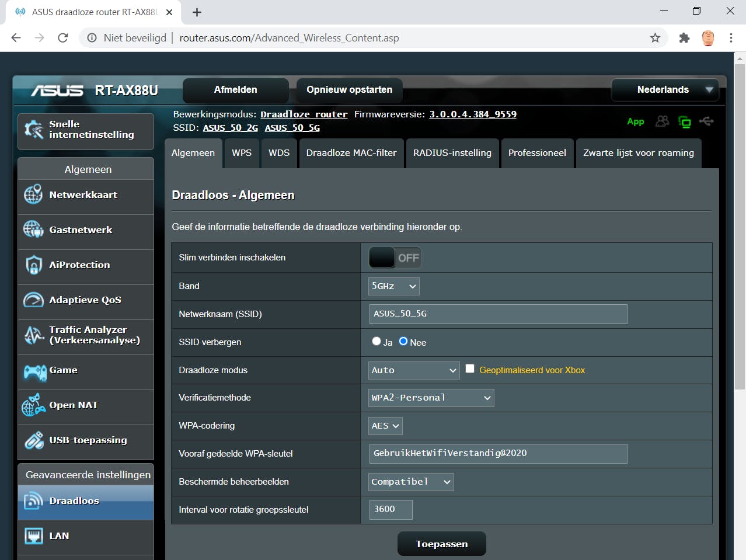Click the USB status icon in header

coord(706,121)
